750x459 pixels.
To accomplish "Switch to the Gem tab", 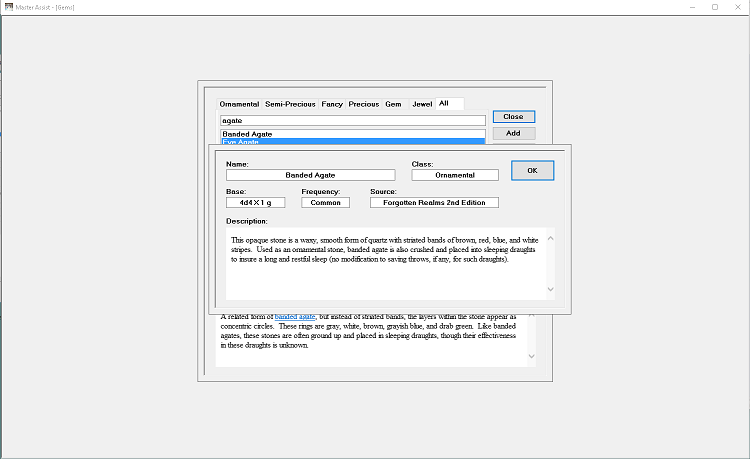I will (394, 104).
